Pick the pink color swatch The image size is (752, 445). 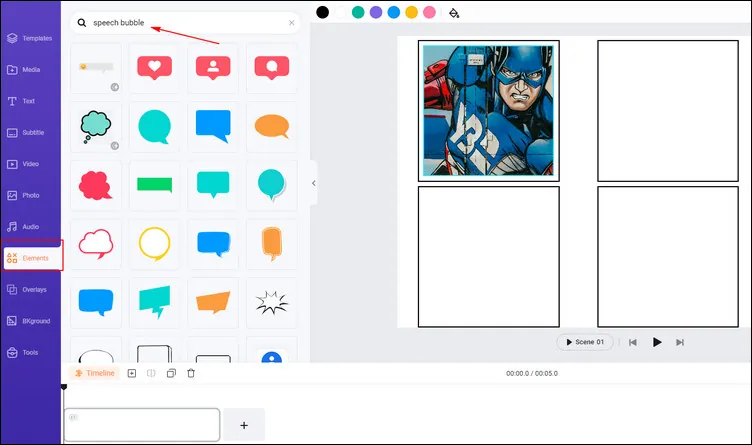pos(429,12)
